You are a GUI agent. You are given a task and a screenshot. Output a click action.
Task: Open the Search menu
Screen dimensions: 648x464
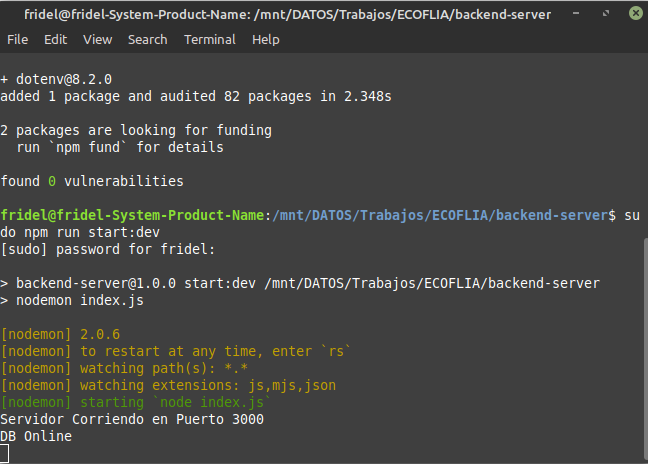[148, 40]
